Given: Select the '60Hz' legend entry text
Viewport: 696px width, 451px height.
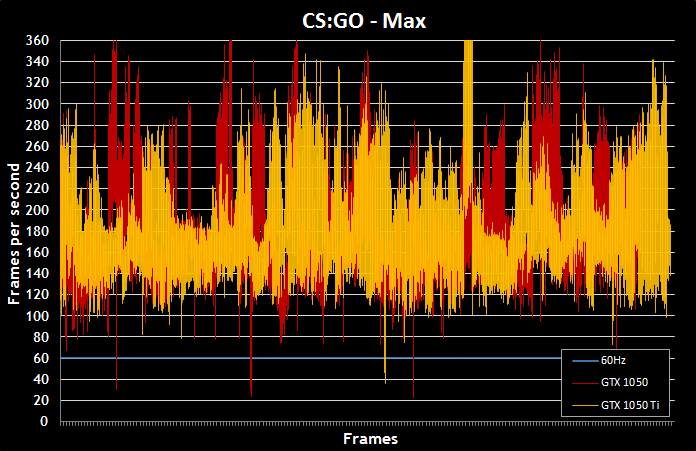Looking at the screenshot, I should click(613, 360).
